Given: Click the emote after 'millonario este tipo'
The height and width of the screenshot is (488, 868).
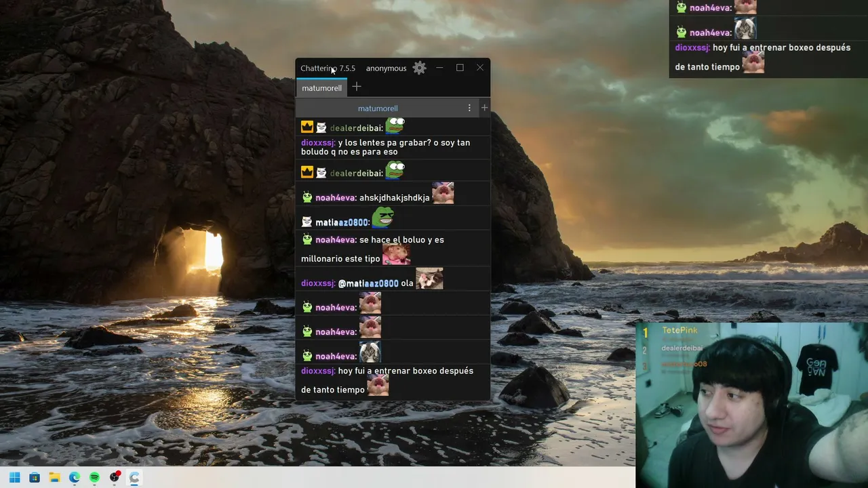Looking at the screenshot, I should point(396,254).
